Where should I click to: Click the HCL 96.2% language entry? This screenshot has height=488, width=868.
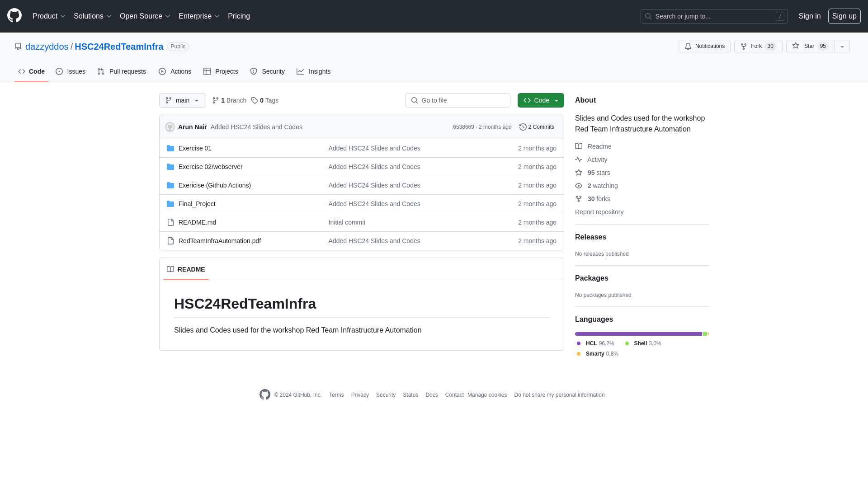pos(595,343)
